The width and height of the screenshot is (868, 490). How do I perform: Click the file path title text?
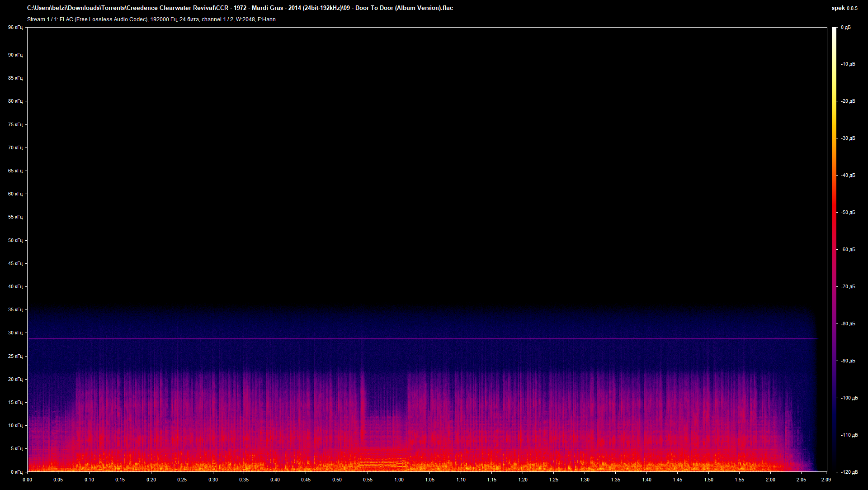[240, 8]
